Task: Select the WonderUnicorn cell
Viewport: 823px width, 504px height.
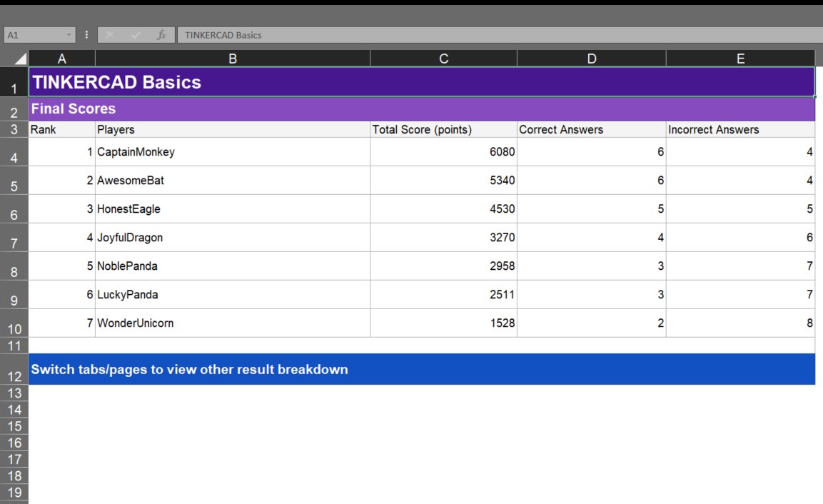Action: click(x=233, y=323)
